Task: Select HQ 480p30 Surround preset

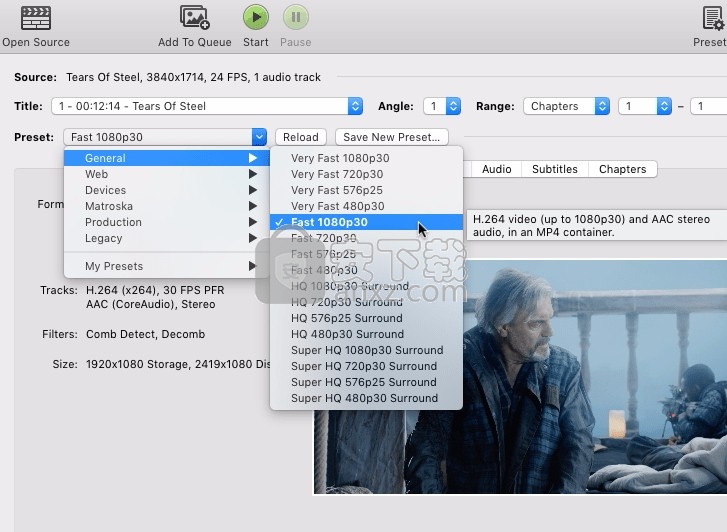Action: tap(366, 334)
